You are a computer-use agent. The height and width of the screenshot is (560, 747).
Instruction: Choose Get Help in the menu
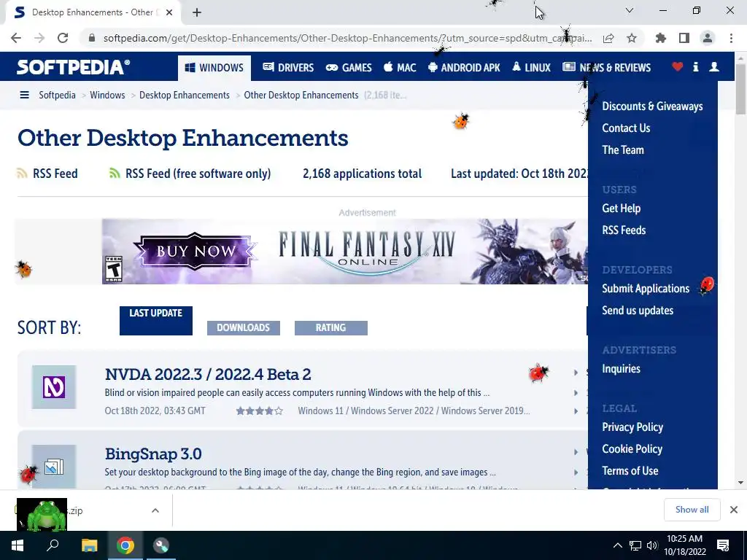622,209
